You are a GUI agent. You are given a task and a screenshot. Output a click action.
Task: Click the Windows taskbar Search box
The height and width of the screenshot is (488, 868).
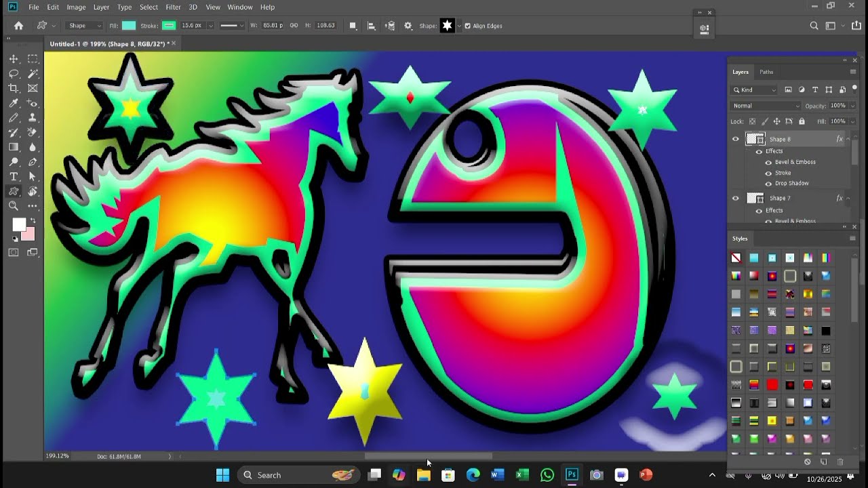(x=299, y=475)
